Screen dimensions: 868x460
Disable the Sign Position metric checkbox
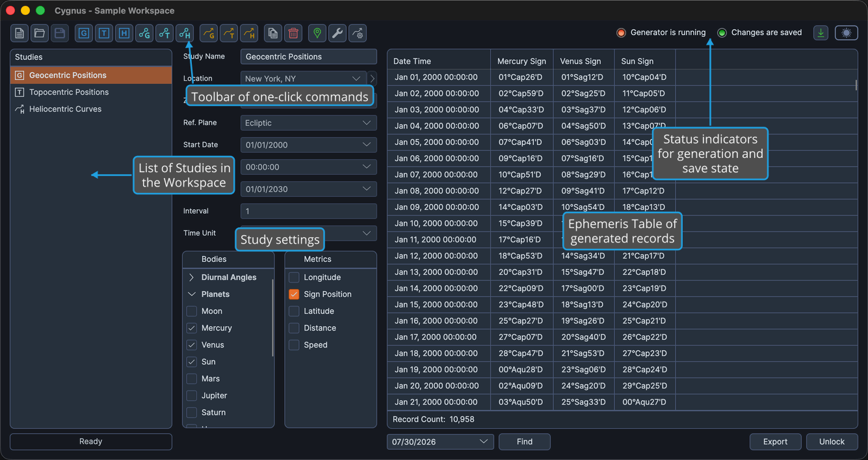(x=294, y=294)
